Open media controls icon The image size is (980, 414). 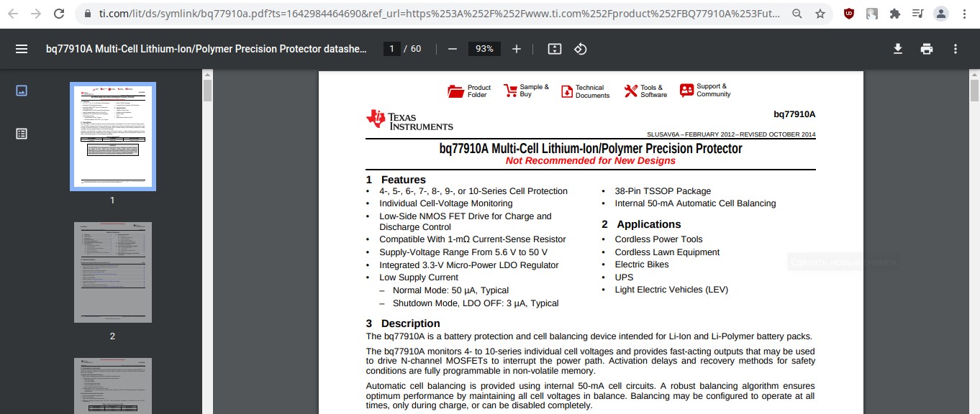917,14
